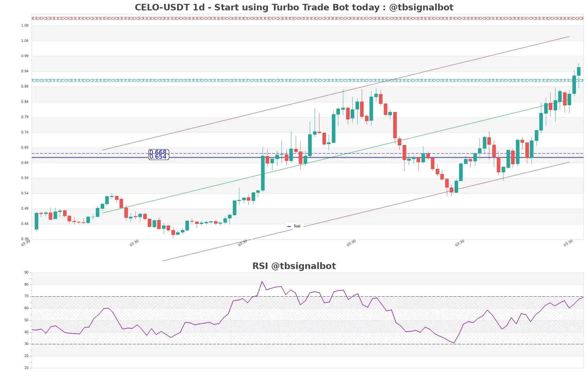Click the 0.64 price axis label
This screenshot has width=588, height=392.
point(25,163)
